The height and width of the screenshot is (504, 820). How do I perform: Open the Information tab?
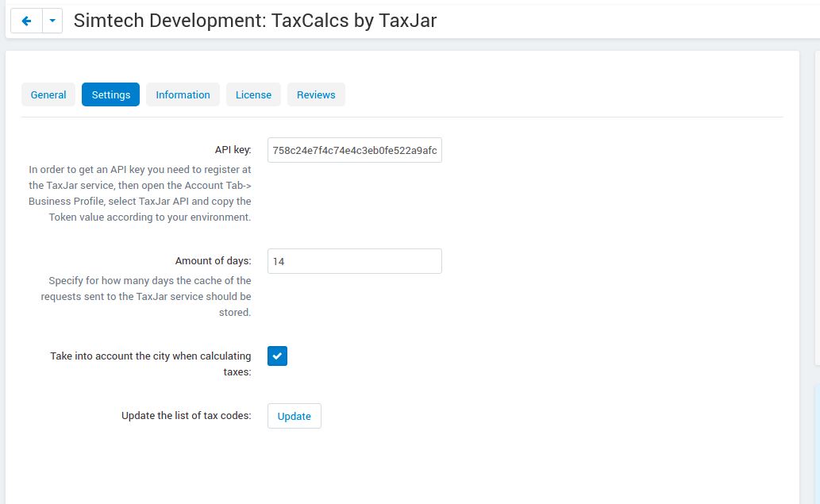pos(183,94)
